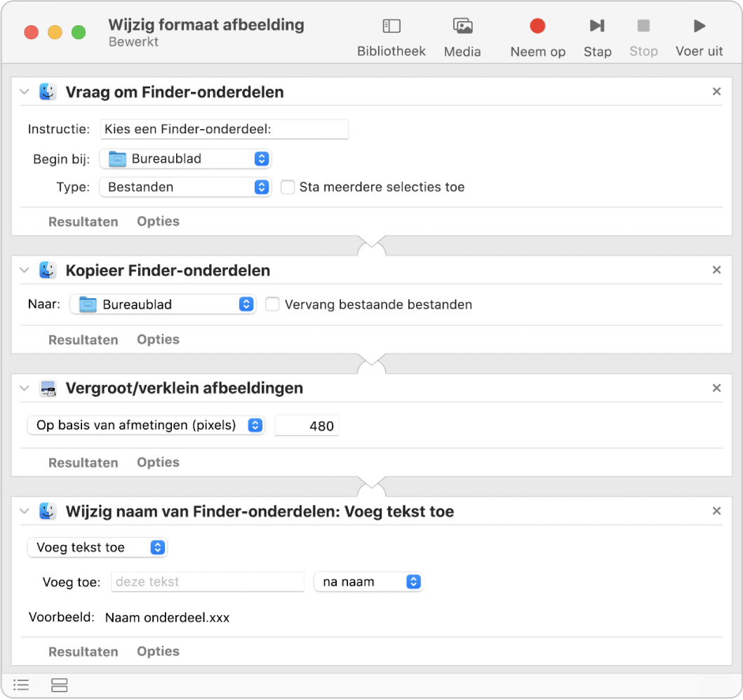Open the Media browser
The height and width of the screenshot is (700, 743).
pyautogui.click(x=462, y=36)
